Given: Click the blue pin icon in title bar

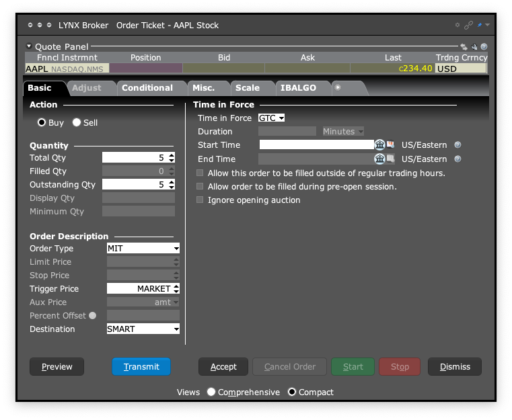Looking at the screenshot, I should tap(480, 25).
